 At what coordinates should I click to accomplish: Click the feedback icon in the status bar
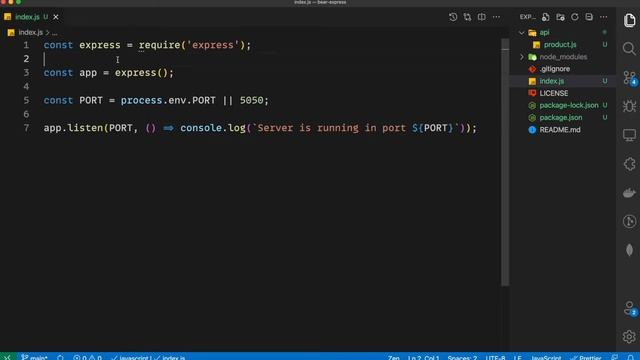(x=615, y=357)
